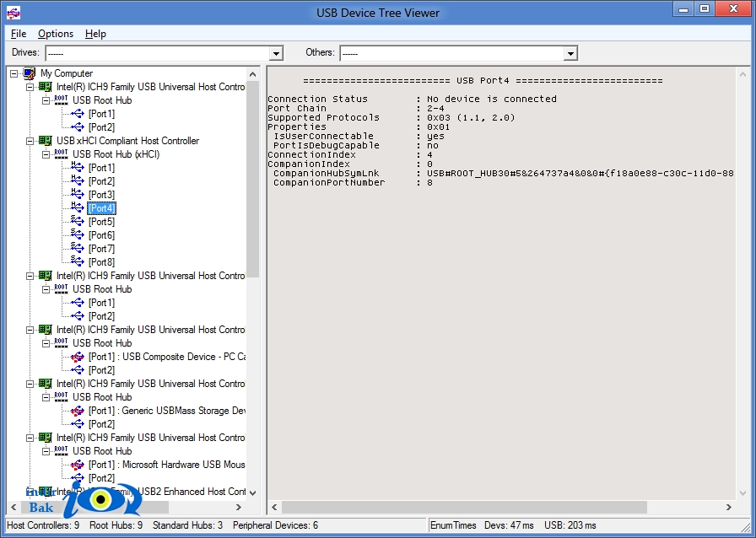The width and height of the screenshot is (756, 538).
Task: Click the 'No device is connected' status text
Action: (492, 99)
